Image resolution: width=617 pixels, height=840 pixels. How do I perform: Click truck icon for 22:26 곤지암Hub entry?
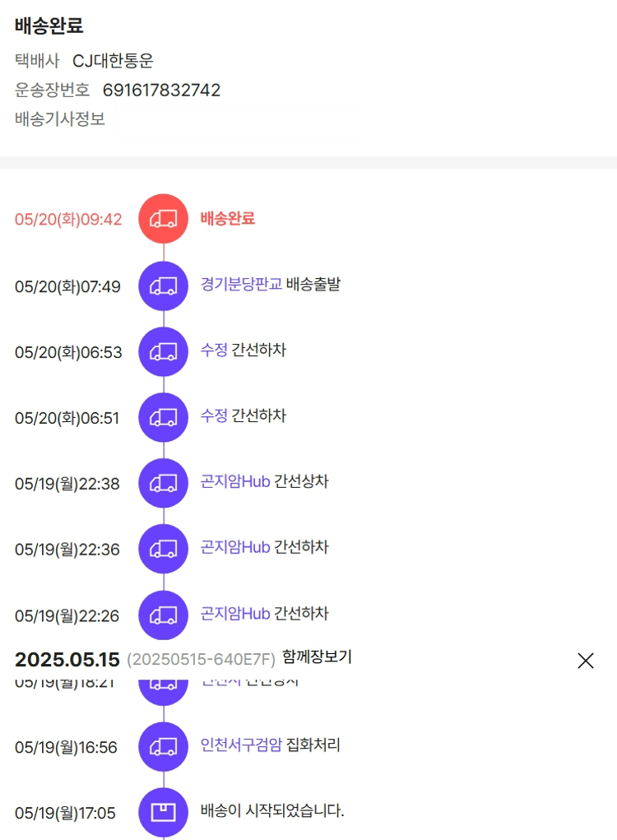163,615
